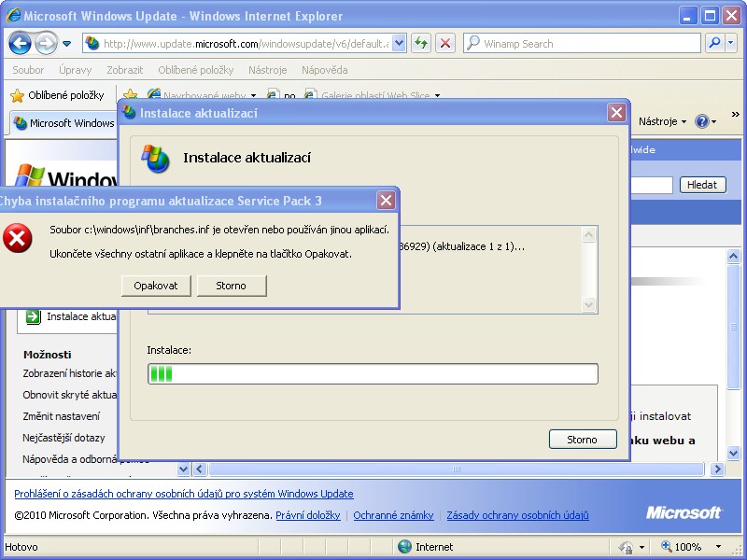This screenshot has height=560, width=747.
Task: Close the Instalace aktualizací dialog
Action: point(616,113)
